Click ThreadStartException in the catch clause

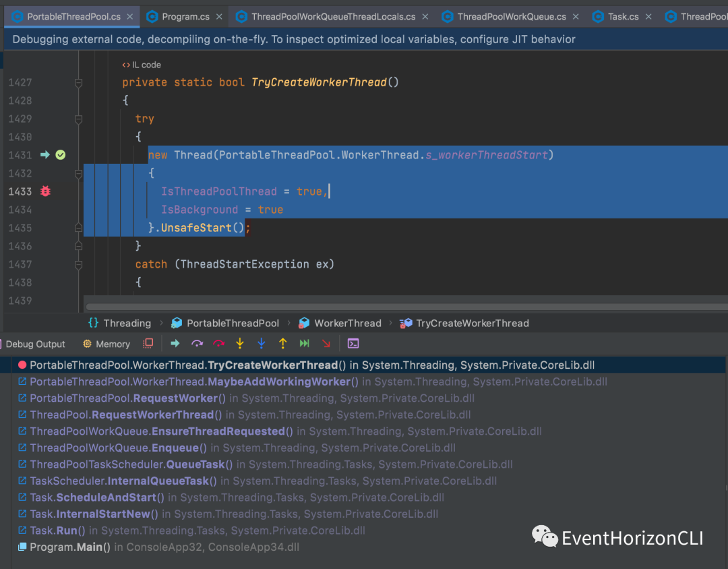coord(245,264)
